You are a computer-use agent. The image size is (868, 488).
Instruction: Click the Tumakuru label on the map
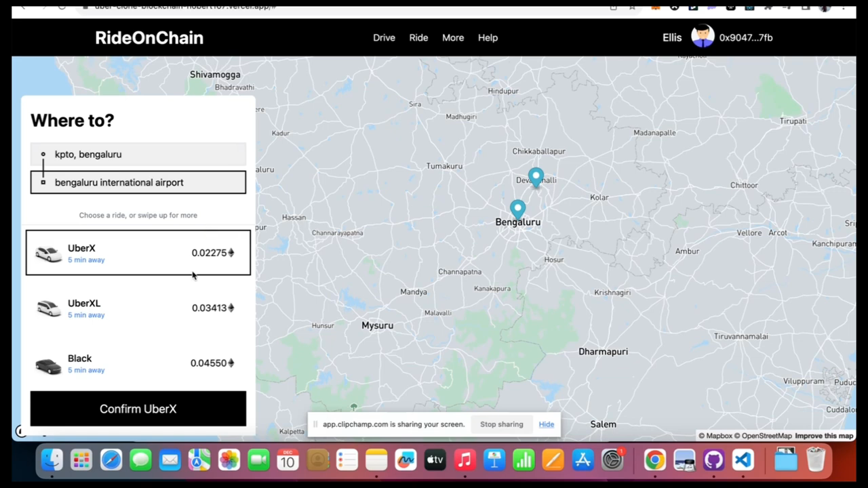point(444,166)
